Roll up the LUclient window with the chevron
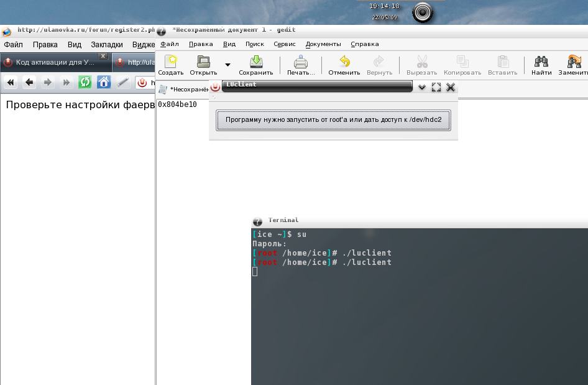The width and height of the screenshot is (588, 385). tap(422, 88)
